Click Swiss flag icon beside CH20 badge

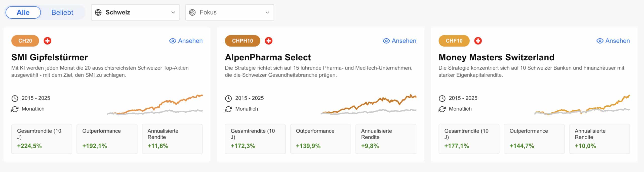click(x=47, y=41)
